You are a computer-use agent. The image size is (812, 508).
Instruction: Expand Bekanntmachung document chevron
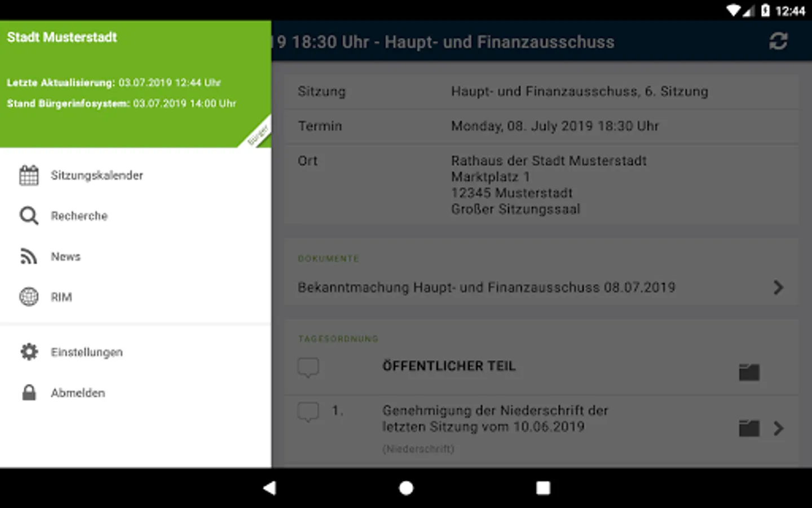pyautogui.click(x=778, y=287)
